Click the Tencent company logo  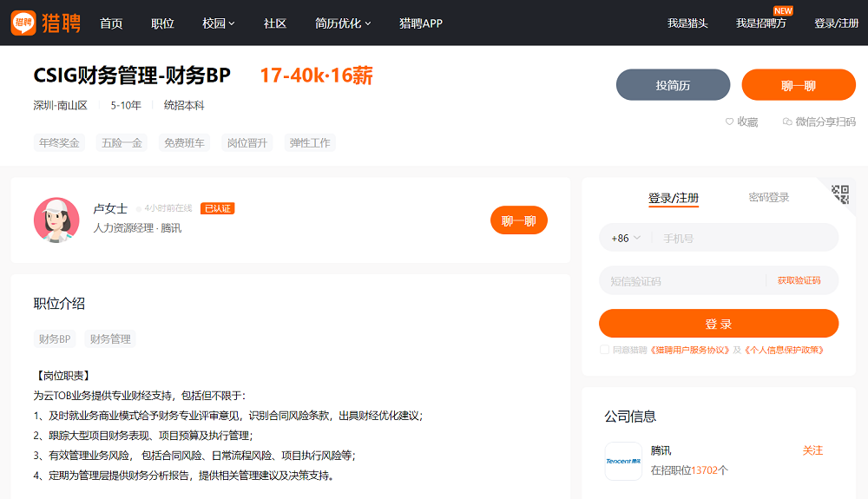[623, 461]
